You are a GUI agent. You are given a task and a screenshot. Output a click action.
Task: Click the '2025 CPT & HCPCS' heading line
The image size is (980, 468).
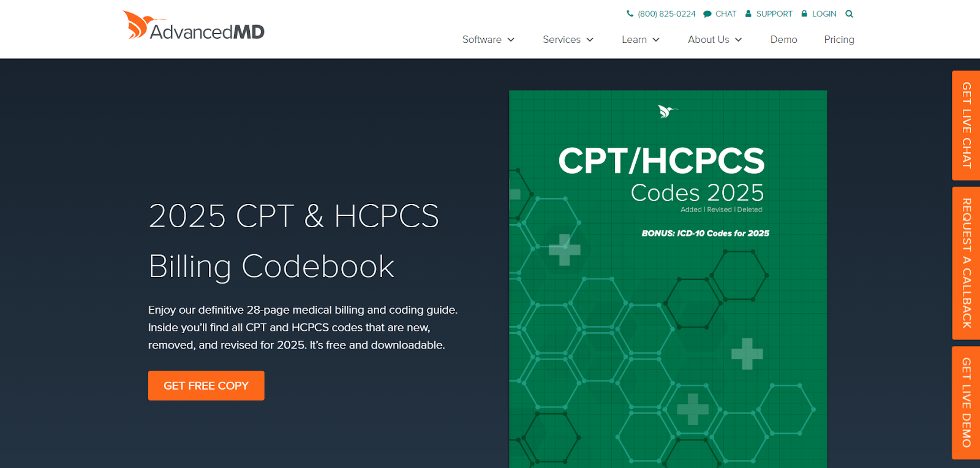click(x=293, y=216)
